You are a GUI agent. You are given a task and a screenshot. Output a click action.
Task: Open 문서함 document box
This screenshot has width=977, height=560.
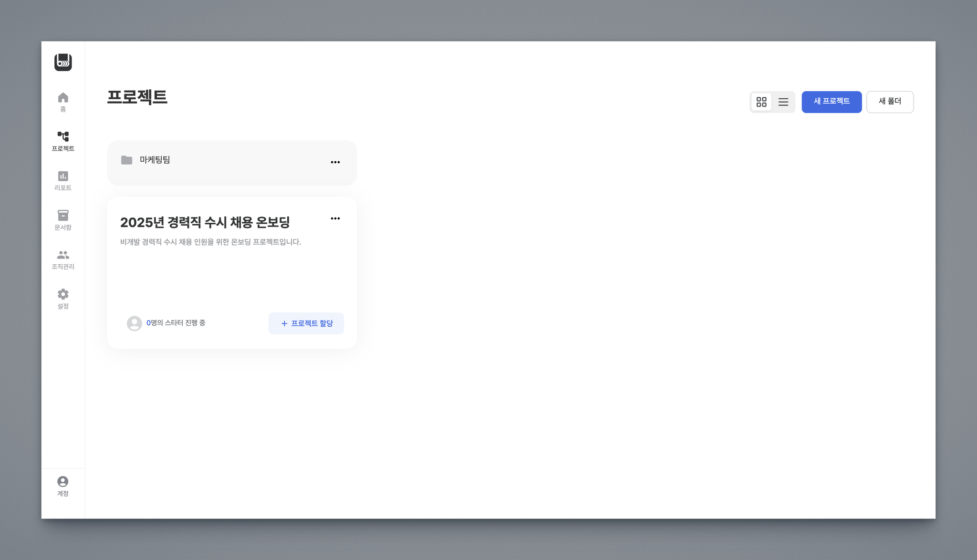click(63, 220)
